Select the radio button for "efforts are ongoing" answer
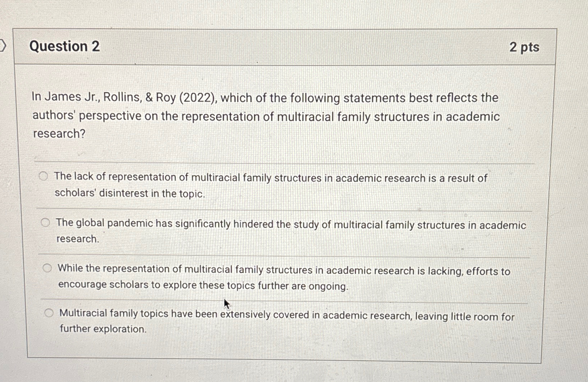 [x=47, y=268]
